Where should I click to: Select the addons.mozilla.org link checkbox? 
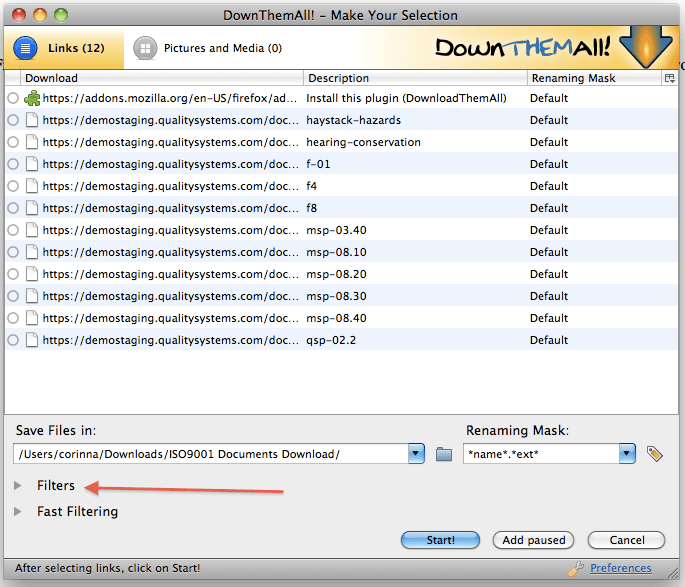tap(13, 98)
